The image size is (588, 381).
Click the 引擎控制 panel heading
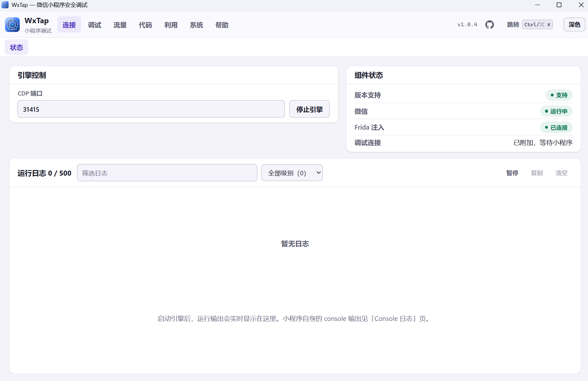pos(32,75)
